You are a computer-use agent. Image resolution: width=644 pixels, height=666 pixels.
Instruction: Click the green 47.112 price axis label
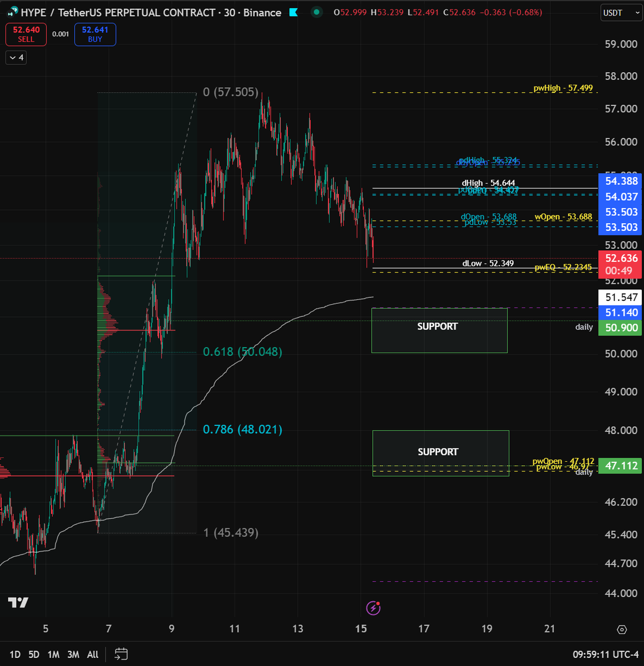(621, 466)
